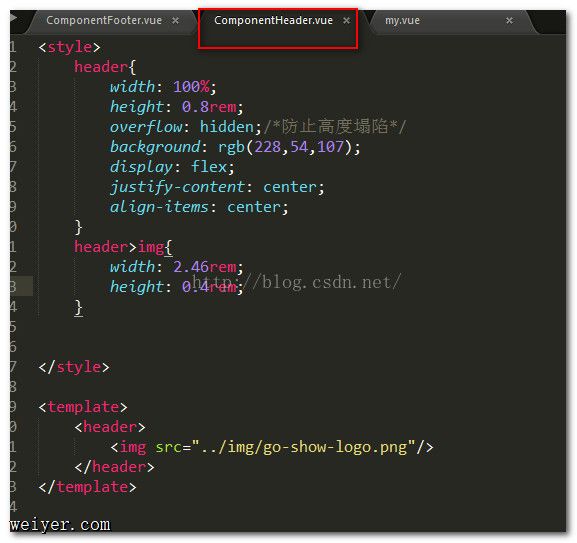
Task: Click the closing brace after header>img rule
Action: coord(78,307)
